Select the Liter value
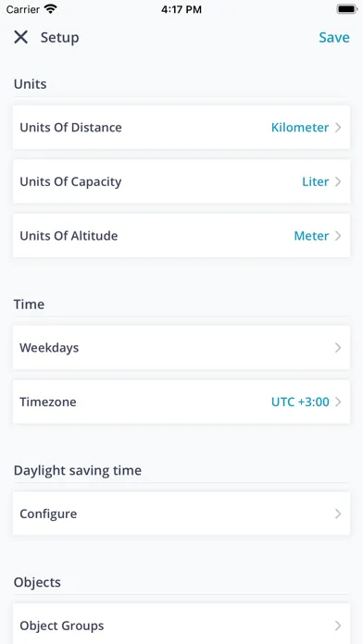The height and width of the screenshot is (644, 363). pos(316,181)
